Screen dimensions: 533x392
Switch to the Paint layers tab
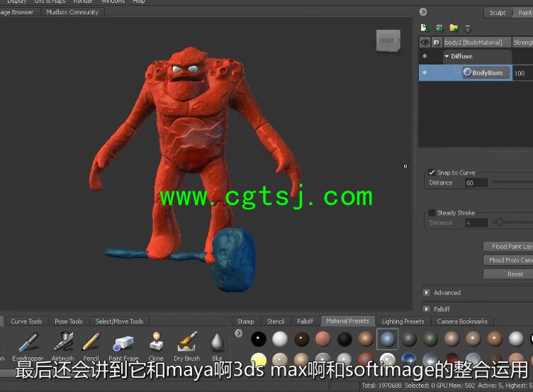(524, 13)
